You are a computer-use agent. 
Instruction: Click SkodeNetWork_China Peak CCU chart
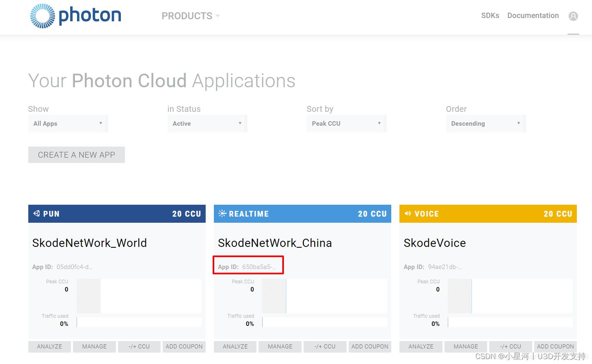(324, 296)
